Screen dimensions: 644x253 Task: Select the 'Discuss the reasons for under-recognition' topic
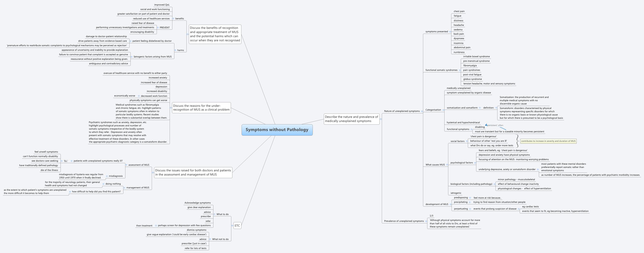[x=201, y=108]
